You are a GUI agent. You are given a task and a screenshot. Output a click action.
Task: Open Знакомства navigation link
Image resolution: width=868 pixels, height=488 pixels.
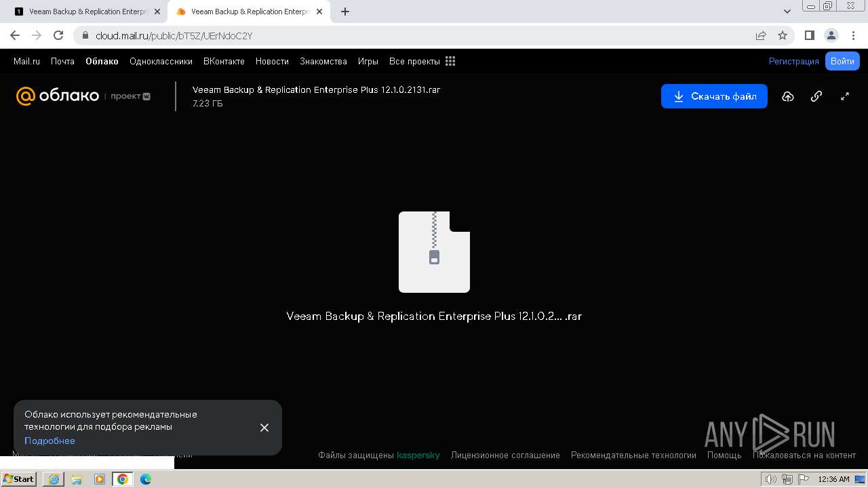323,61
